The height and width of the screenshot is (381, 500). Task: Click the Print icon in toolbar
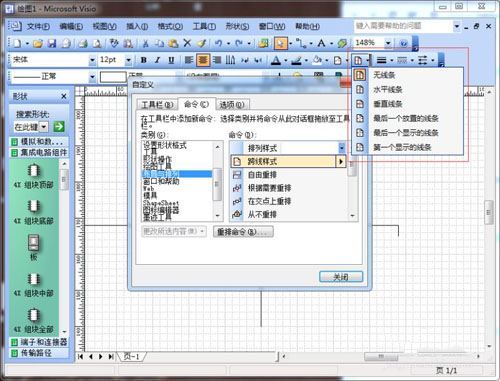point(83,43)
